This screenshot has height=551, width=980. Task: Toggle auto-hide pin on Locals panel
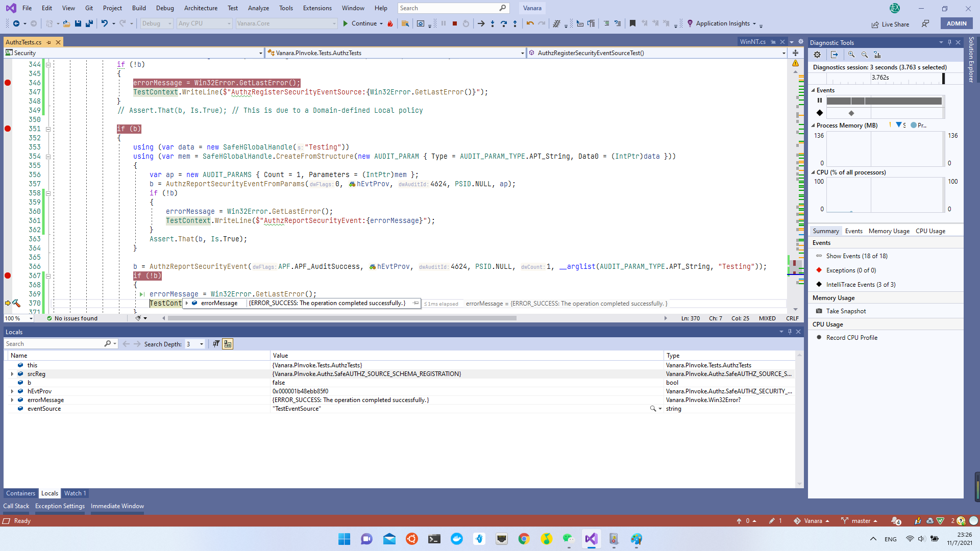tap(790, 332)
